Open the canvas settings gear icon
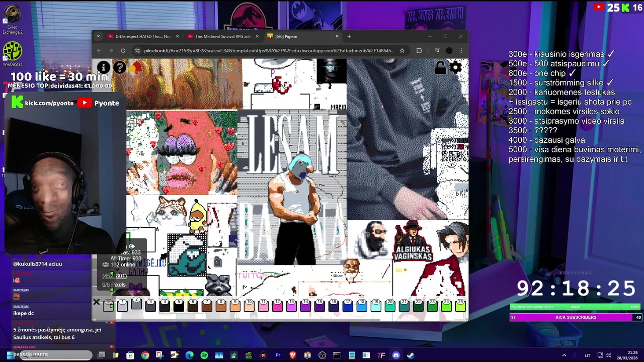The image size is (644, 362). [455, 67]
